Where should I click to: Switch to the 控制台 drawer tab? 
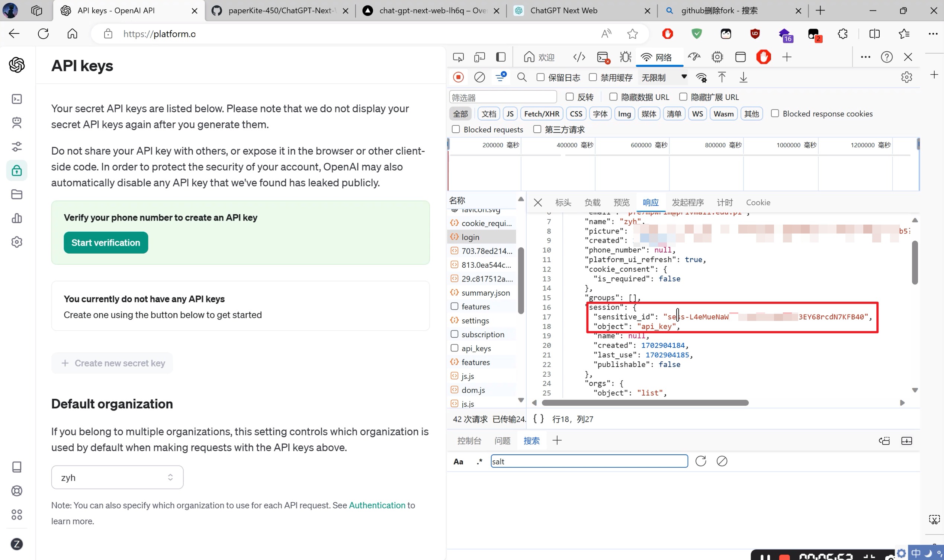(x=469, y=441)
